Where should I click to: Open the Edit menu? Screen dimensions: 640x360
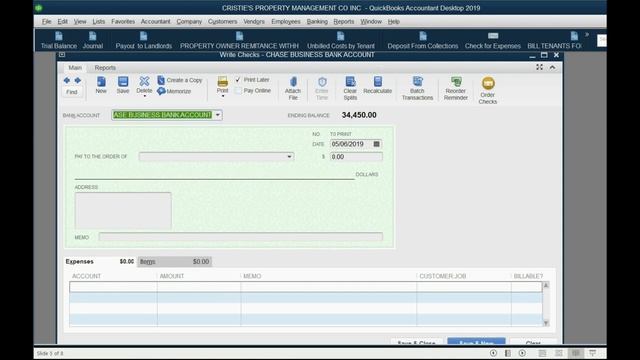tap(62, 22)
